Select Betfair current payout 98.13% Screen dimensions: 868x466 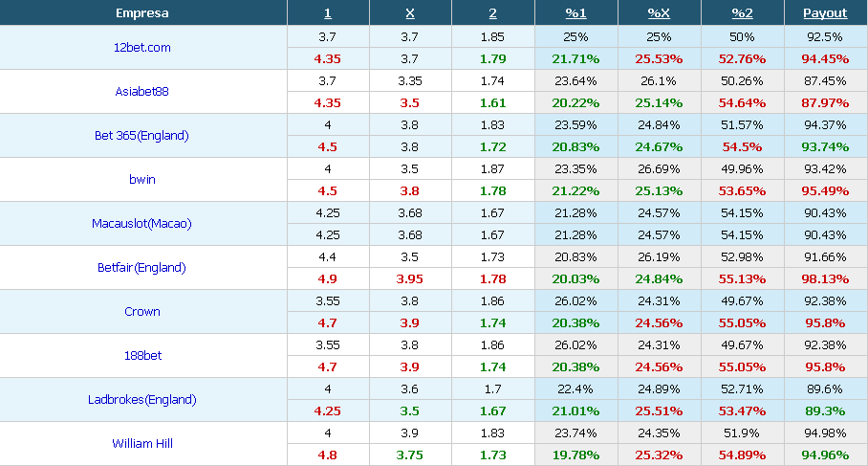(x=825, y=279)
